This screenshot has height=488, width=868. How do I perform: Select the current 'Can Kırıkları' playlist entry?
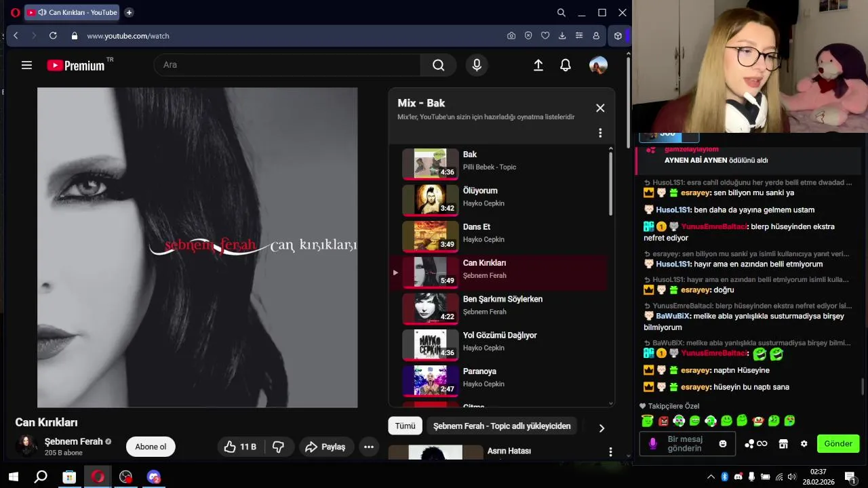click(498, 272)
